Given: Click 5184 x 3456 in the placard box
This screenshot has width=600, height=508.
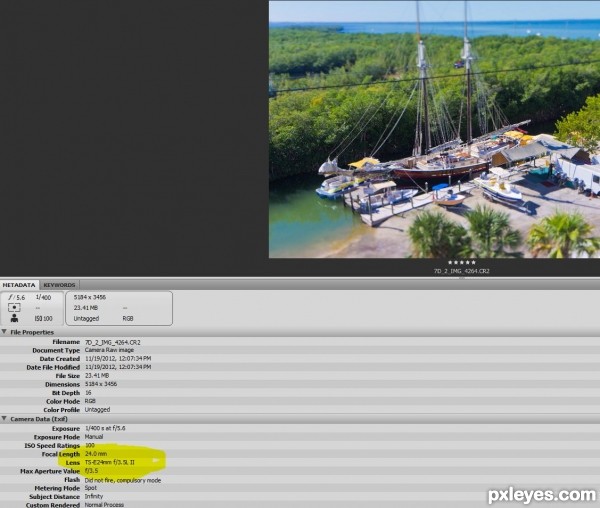Looking at the screenshot, I should (x=90, y=297).
